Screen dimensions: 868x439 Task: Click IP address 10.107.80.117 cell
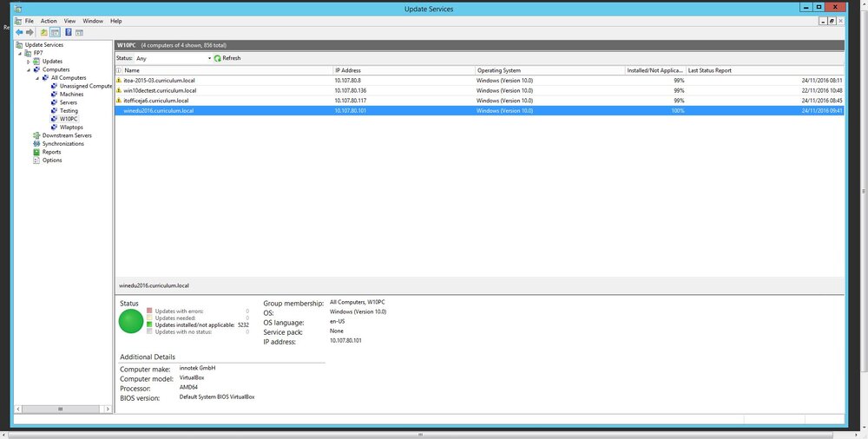pyautogui.click(x=351, y=100)
